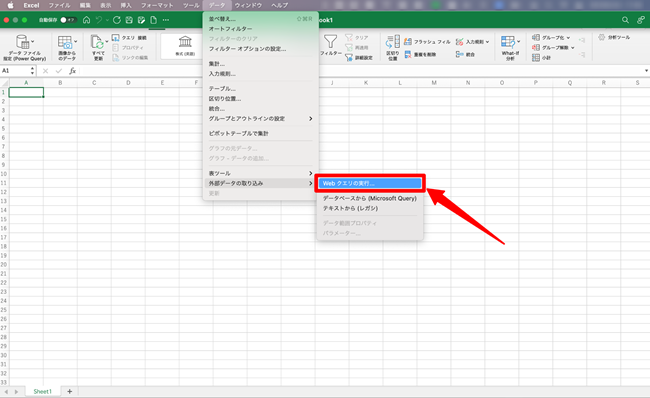Expand the Power Query get data dropdown arrow
The width and height of the screenshot is (650, 398).
pyautogui.click(x=32, y=41)
